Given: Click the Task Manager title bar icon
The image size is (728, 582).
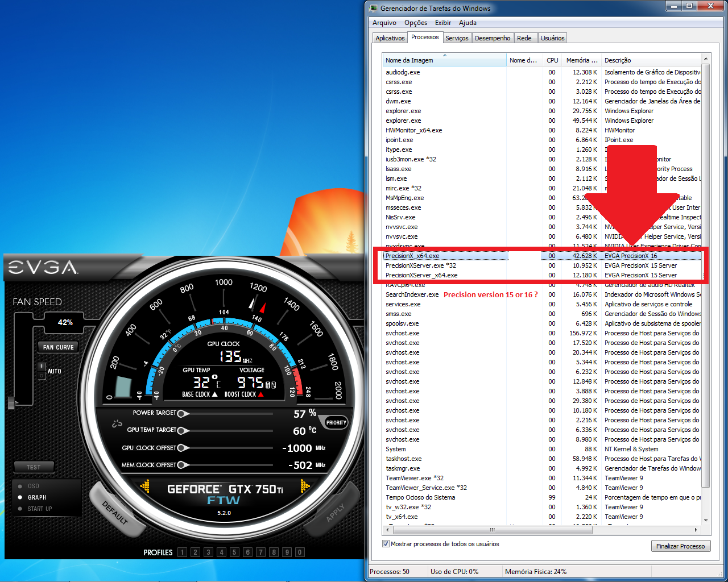Looking at the screenshot, I should pyautogui.click(x=374, y=8).
